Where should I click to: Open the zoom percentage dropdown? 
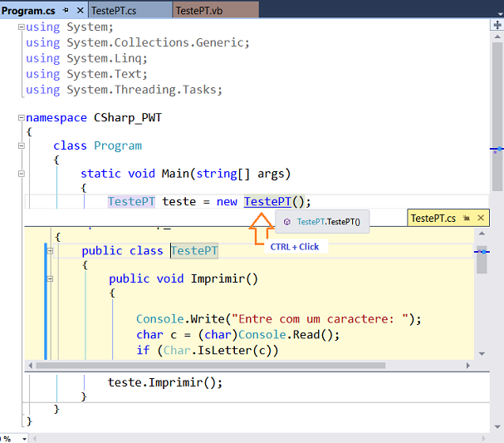pos(24,439)
